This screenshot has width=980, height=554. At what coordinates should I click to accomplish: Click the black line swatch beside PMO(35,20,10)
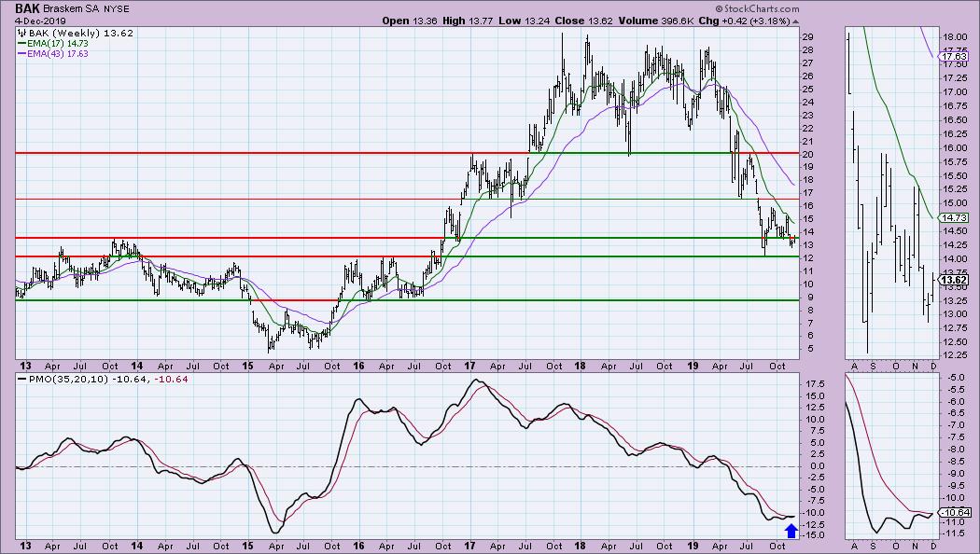pyautogui.click(x=21, y=379)
